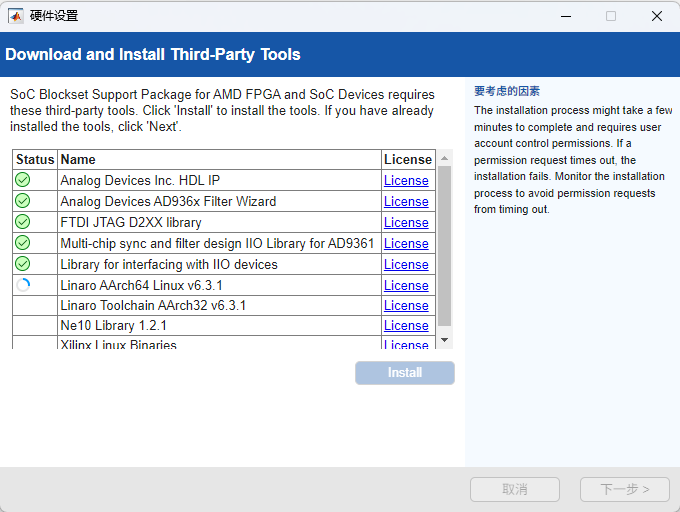
Task: Click green check icon for FTDI JTAG D2XX library
Action: point(23,222)
